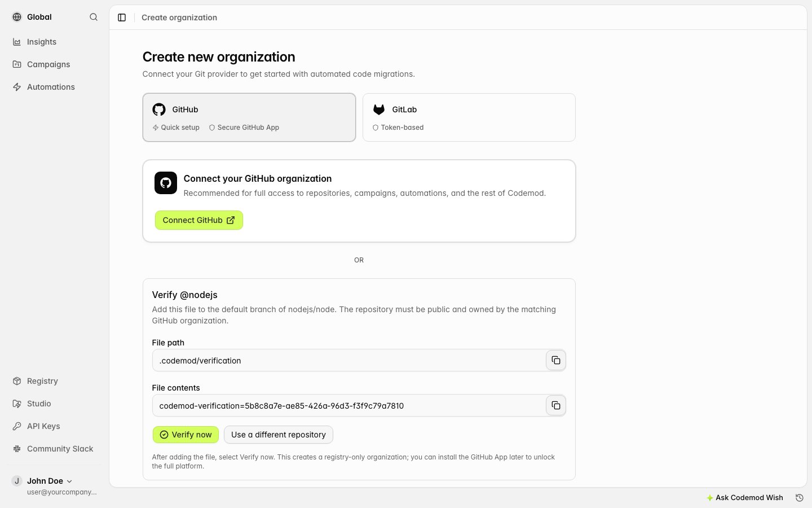812x508 pixels.
Task: Click the user@yourcompany email text
Action: pyautogui.click(x=62, y=492)
